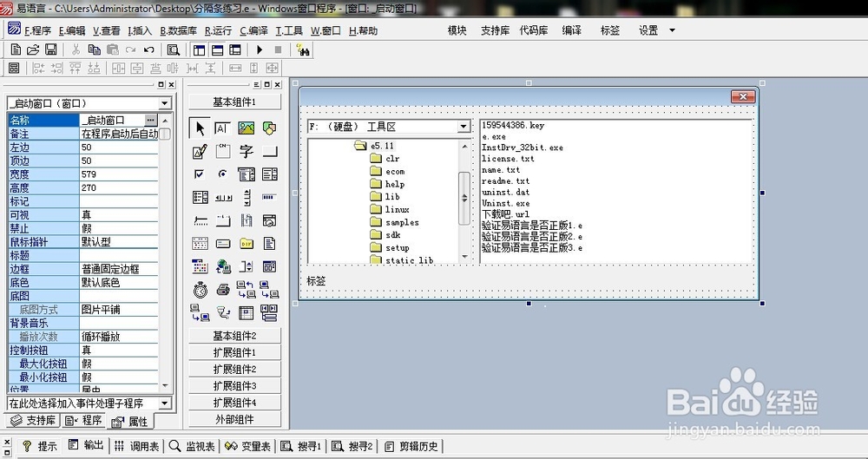This screenshot has height=459, width=868.
Task: Click the 最小化按钮 property value 假
Action: 119,377
